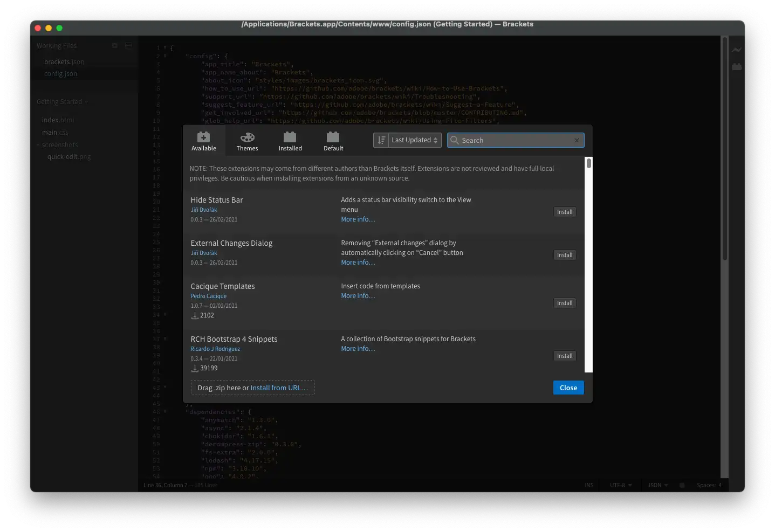
Task: Click the sort direction icon beside Last Updated
Action: point(381,140)
